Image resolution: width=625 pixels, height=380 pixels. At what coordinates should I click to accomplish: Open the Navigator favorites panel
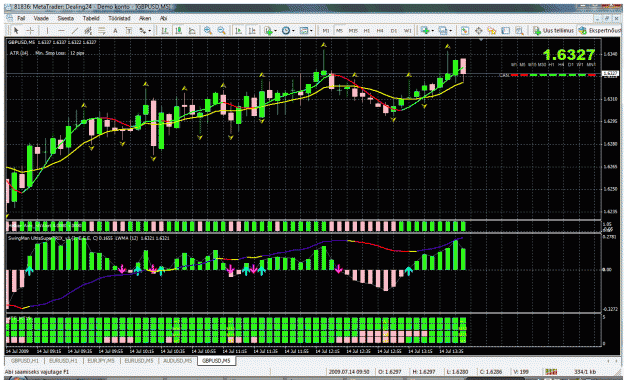[x=492, y=31]
